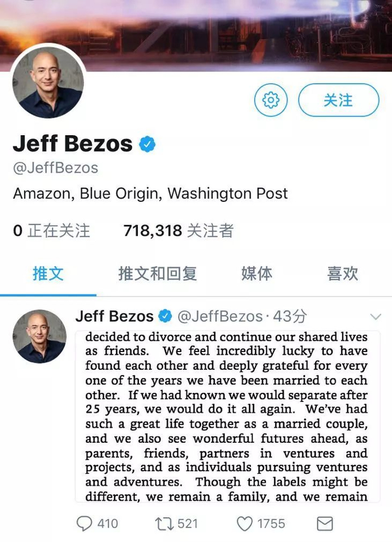Select the 推文 tab
Image resolution: width=392 pixels, height=542 pixels.
[48, 274]
